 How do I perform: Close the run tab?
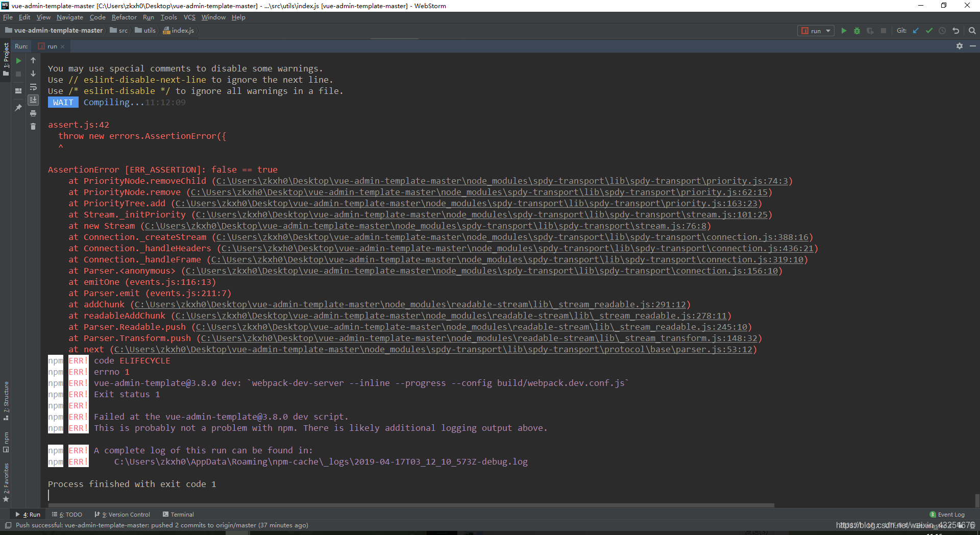(63, 46)
